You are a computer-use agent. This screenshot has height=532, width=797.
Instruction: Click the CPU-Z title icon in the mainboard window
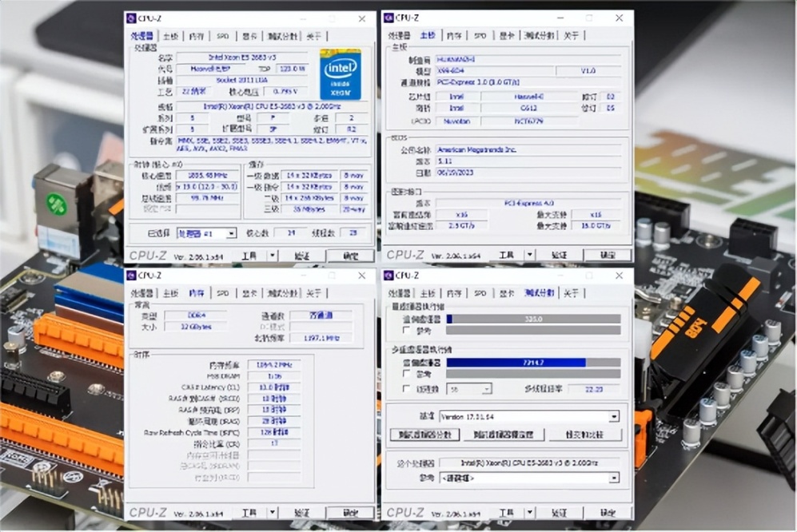point(389,18)
